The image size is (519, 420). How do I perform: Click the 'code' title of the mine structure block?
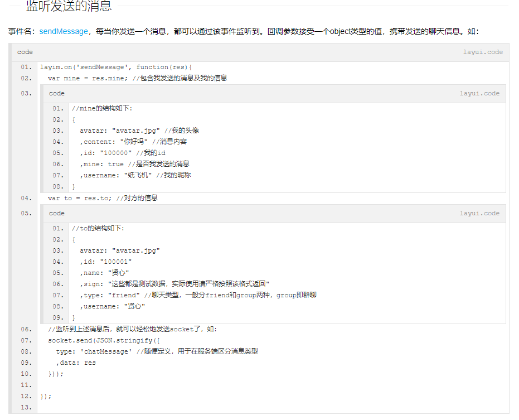[x=57, y=93]
